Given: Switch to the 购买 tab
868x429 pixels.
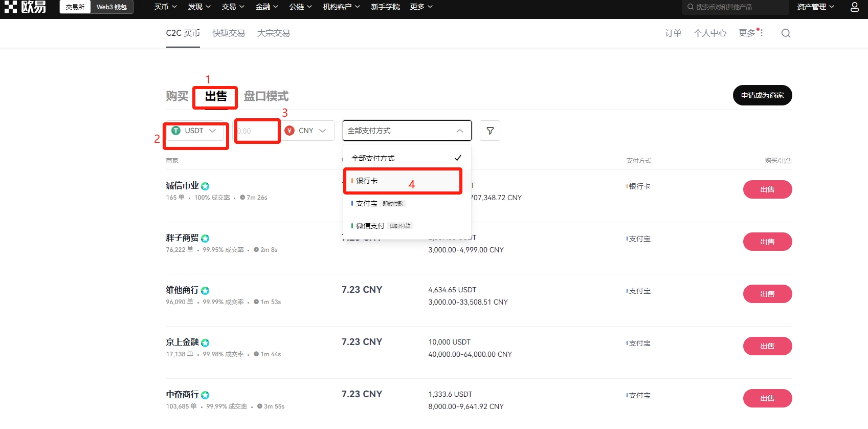Looking at the screenshot, I should coord(177,96).
